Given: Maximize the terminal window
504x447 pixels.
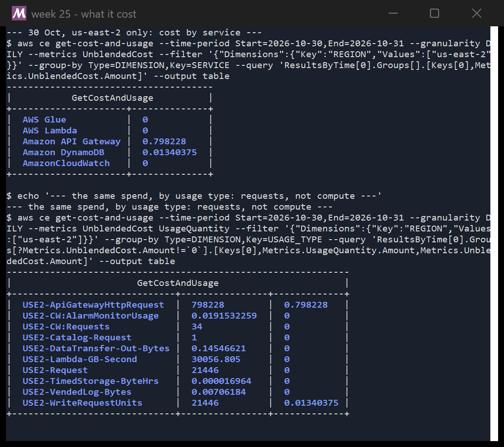Looking at the screenshot, I should point(435,14).
